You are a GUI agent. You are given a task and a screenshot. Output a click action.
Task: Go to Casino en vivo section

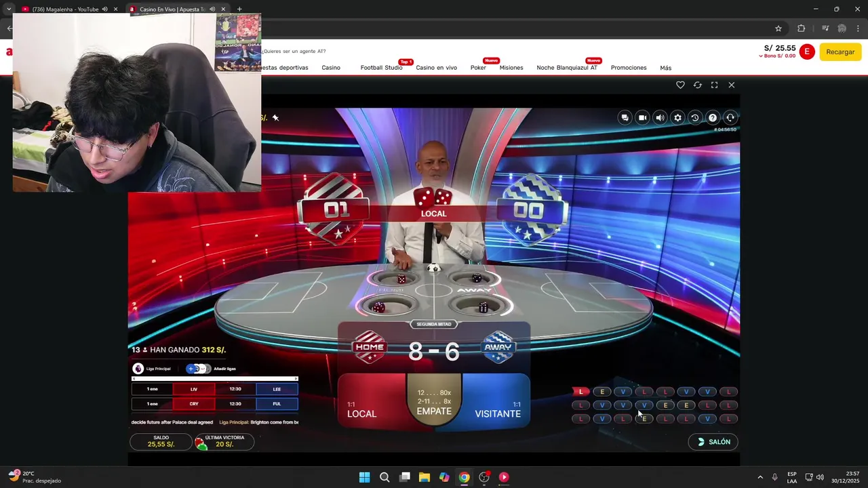pyautogui.click(x=436, y=68)
